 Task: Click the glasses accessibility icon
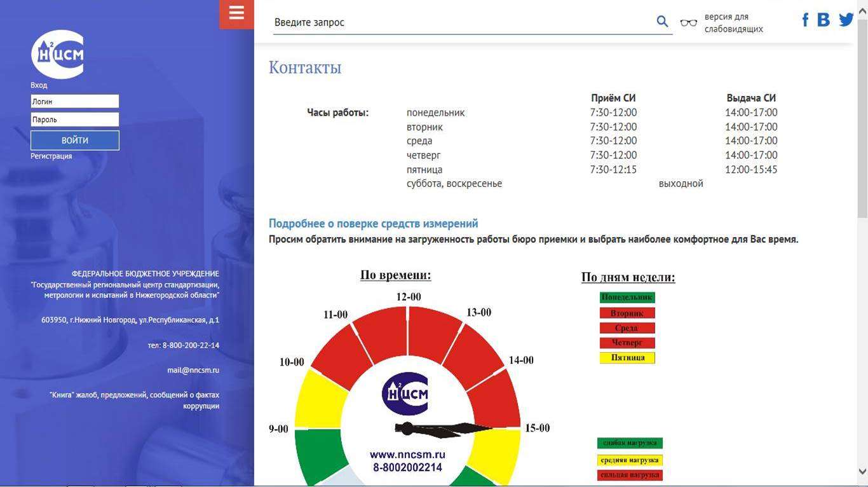pos(688,23)
